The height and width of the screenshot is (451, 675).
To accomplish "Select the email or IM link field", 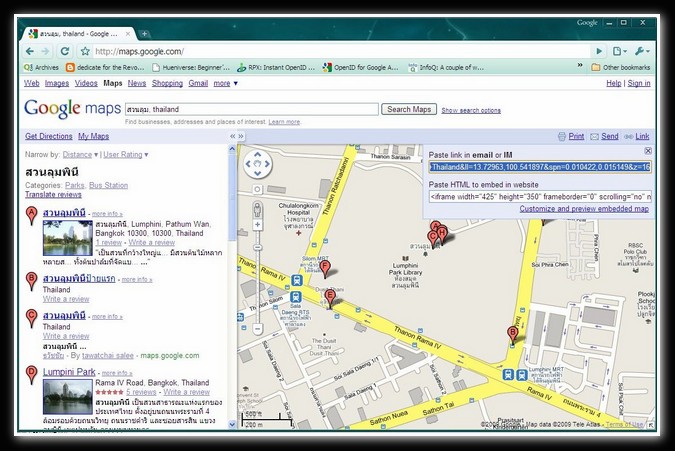I will click(x=540, y=167).
